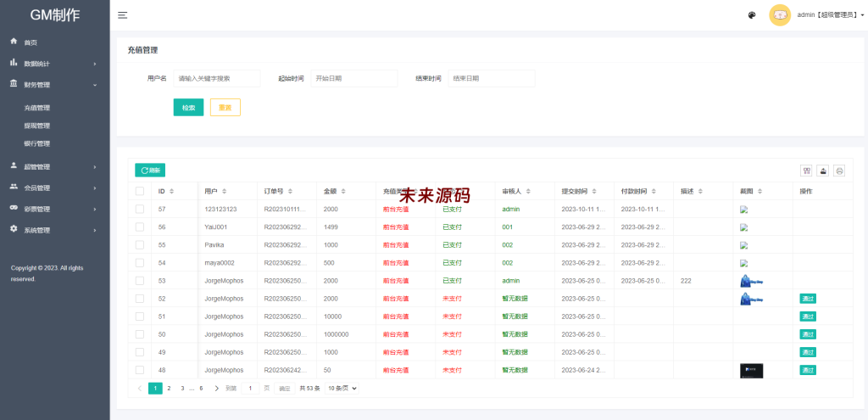
Task: Go to next page with right arrow
Action: point(216,389)
